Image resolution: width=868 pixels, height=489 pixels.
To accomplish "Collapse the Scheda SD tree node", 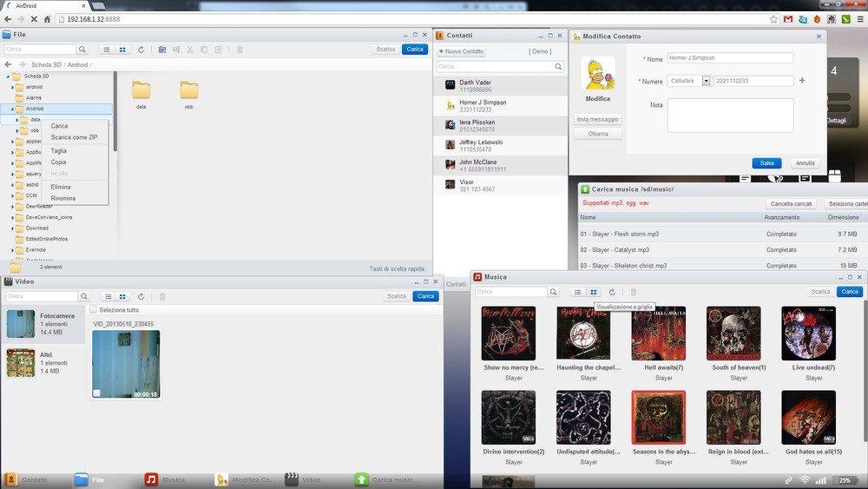I will click(8, 76).
